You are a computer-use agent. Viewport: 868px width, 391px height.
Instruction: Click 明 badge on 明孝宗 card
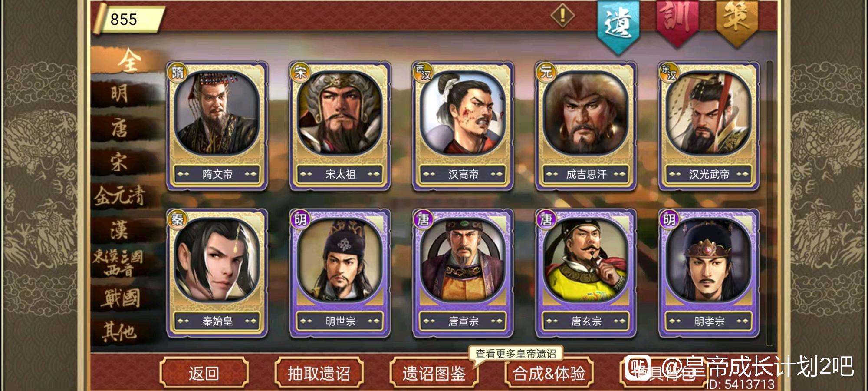(x=669, y=219)
